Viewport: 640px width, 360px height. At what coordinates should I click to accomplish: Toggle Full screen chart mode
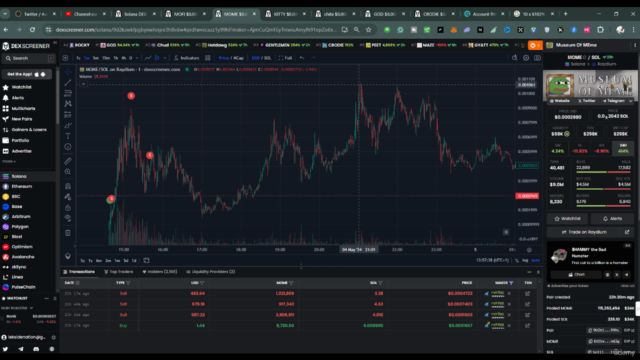coord(285,58)
